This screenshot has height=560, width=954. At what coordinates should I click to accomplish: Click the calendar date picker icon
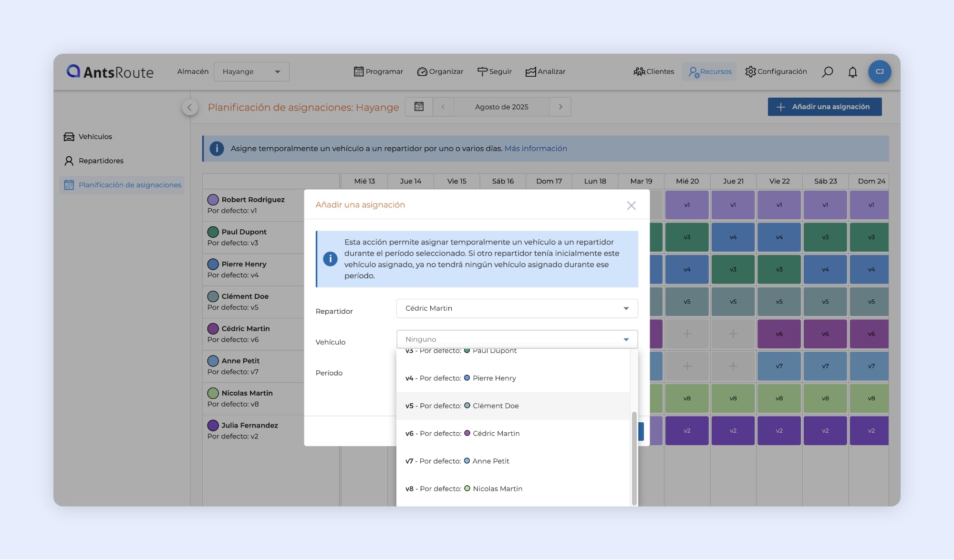(x=419, y=107)
